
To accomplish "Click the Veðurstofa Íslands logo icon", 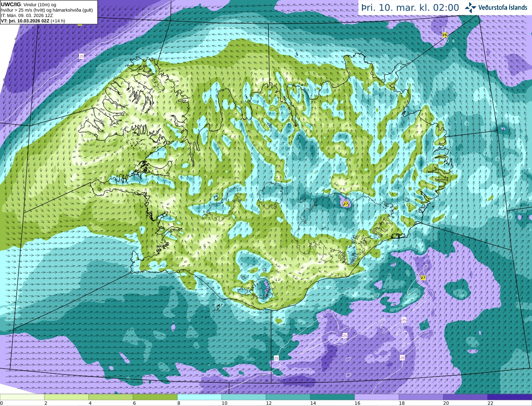I will coord(470,7).
